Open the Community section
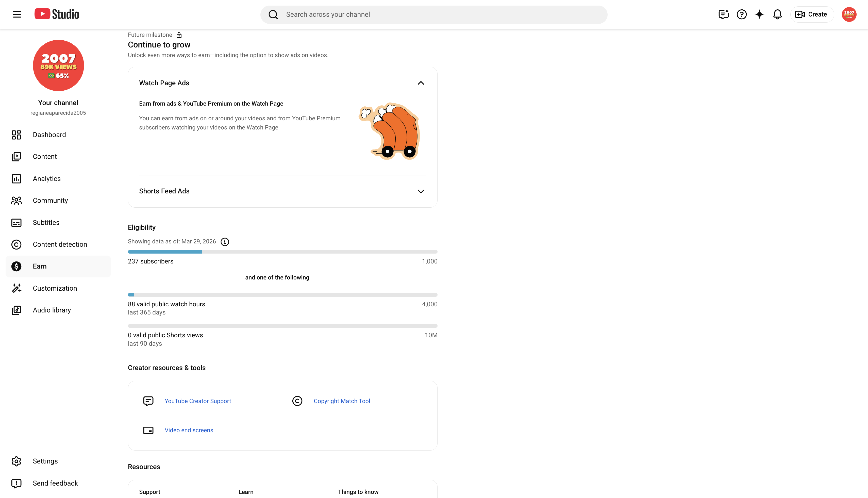Screen dimensions: 868x498 58,201
